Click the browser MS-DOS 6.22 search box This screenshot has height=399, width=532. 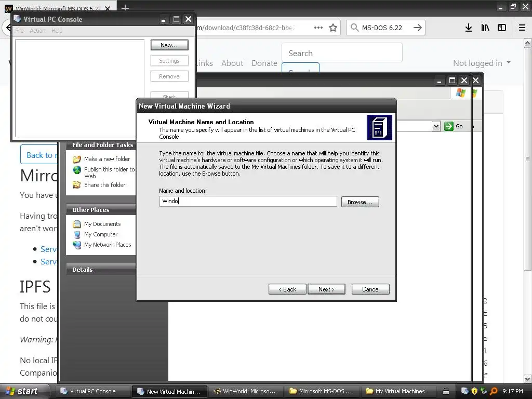pos(386,28)
